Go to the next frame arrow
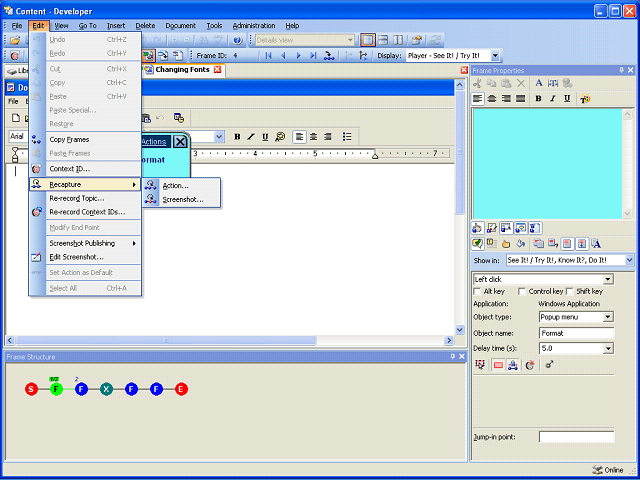The height and width of the screenshot is (480, 640). [298, 56]
